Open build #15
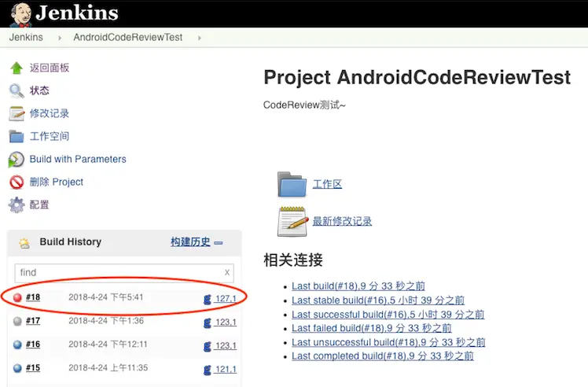Image resolution: width=588 pixels, height=387 pixels. click(x=33, y=368)
